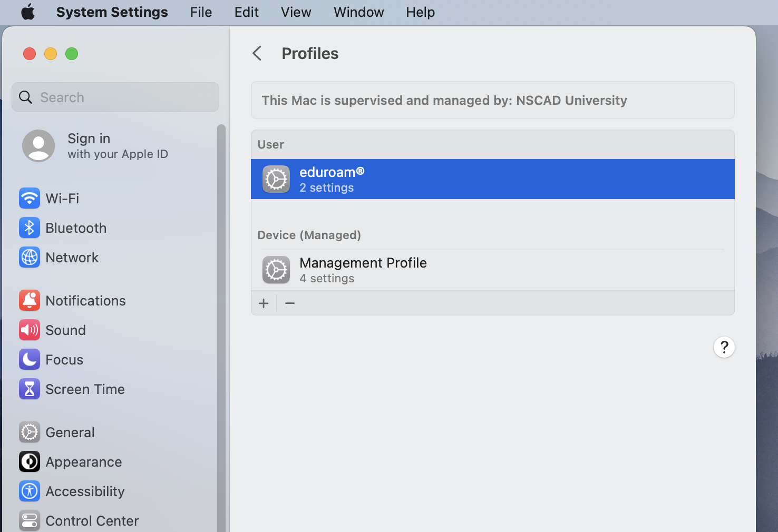The width and height of the screenshot is (778, 532).
Task: Click the Notifications bell icon
Action: (30, 301)
